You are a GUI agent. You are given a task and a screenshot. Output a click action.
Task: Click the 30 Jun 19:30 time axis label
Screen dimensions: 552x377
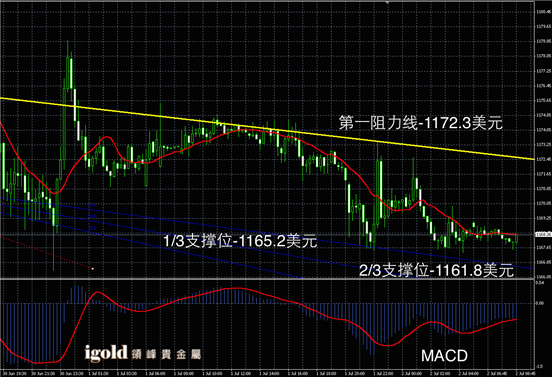coord(14,373)
